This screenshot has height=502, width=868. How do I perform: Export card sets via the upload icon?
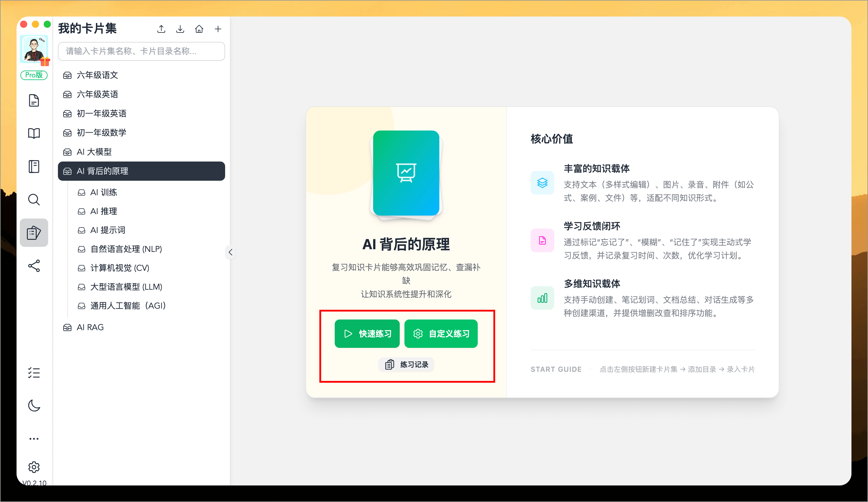point(161,29)
